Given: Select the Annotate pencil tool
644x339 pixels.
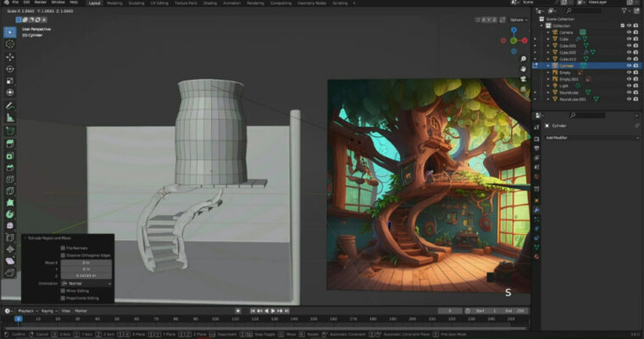Looking at the screenshot, I should coord(10,106).
